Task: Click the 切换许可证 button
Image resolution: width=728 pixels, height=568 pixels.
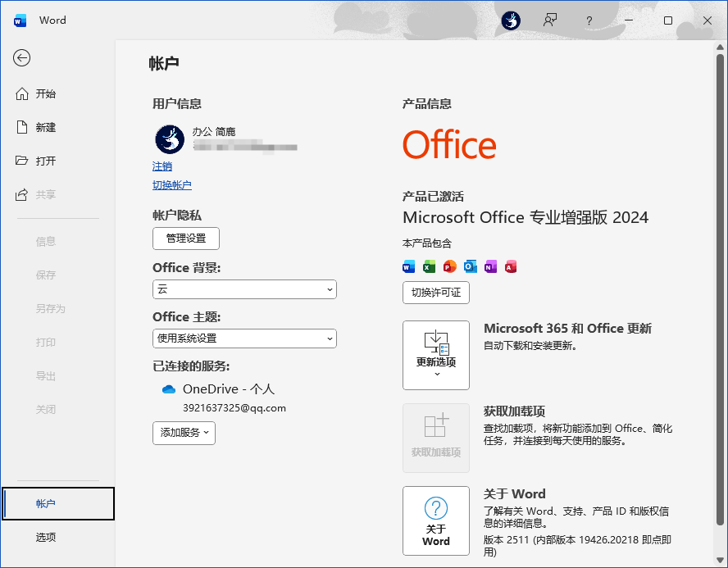Action: 435,293
